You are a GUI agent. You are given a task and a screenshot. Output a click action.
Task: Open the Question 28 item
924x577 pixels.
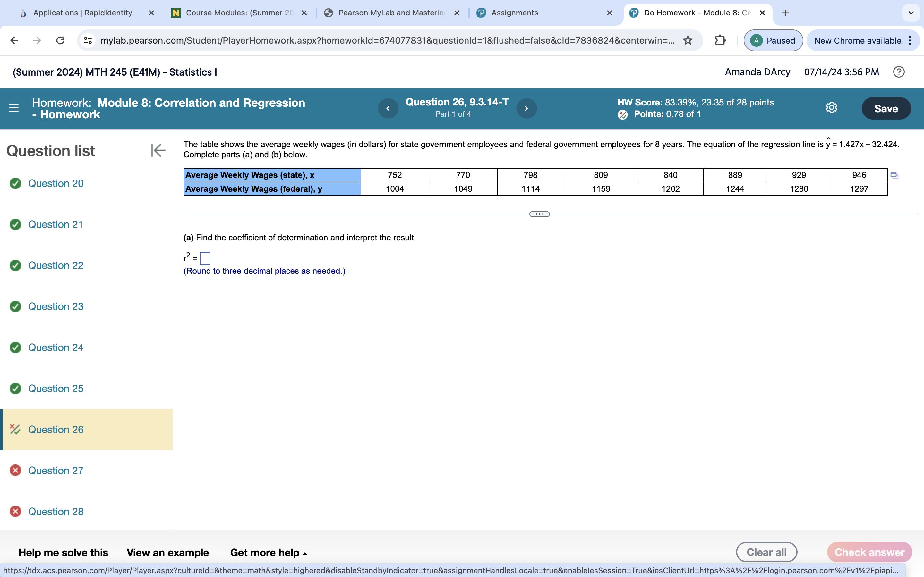tap(56, 511)
